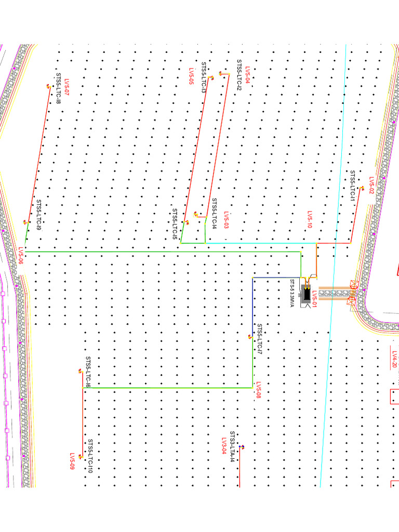Select the LV5-06 cable label
Viewport: 399px width, 532px height.
[21, 256]
